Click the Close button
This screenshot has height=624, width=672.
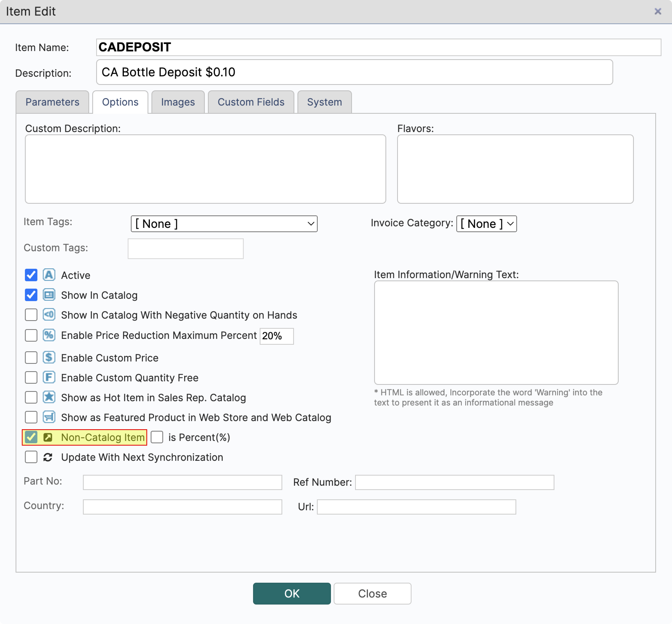tap(372, 594)
